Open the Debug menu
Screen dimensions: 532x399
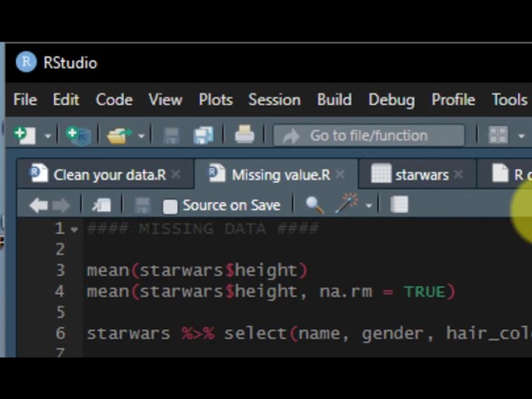pyautogui.click(x=392, y=101)
